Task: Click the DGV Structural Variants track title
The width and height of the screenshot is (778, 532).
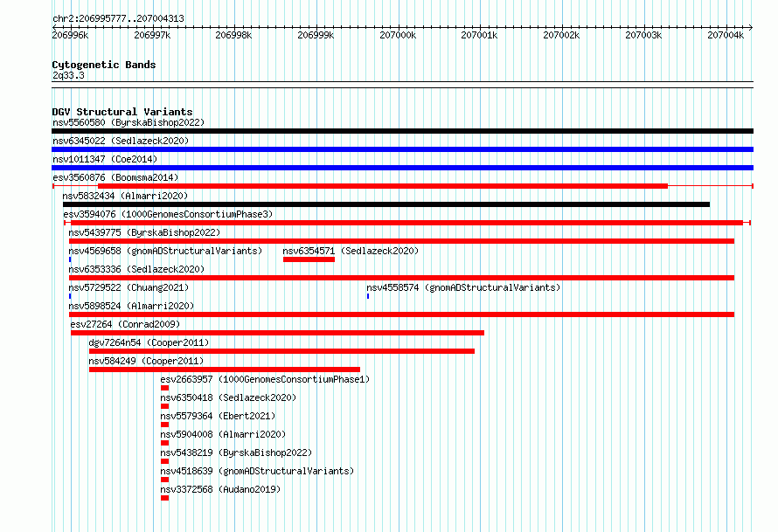Action: (122, 112)
